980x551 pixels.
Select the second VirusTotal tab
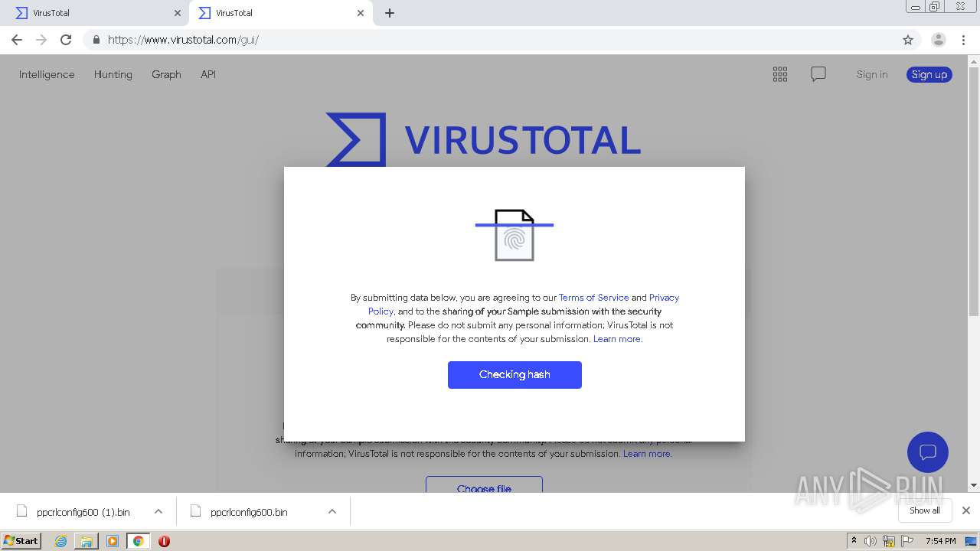tap(280, 13)
